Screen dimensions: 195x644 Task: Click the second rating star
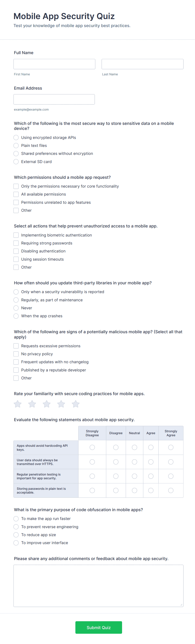pyautogui.click(x=32, y=404)
